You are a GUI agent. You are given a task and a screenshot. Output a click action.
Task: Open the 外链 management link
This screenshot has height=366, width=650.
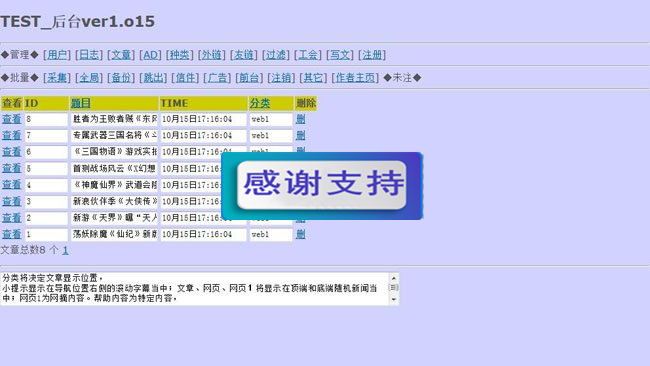click(x=211, y=55)
